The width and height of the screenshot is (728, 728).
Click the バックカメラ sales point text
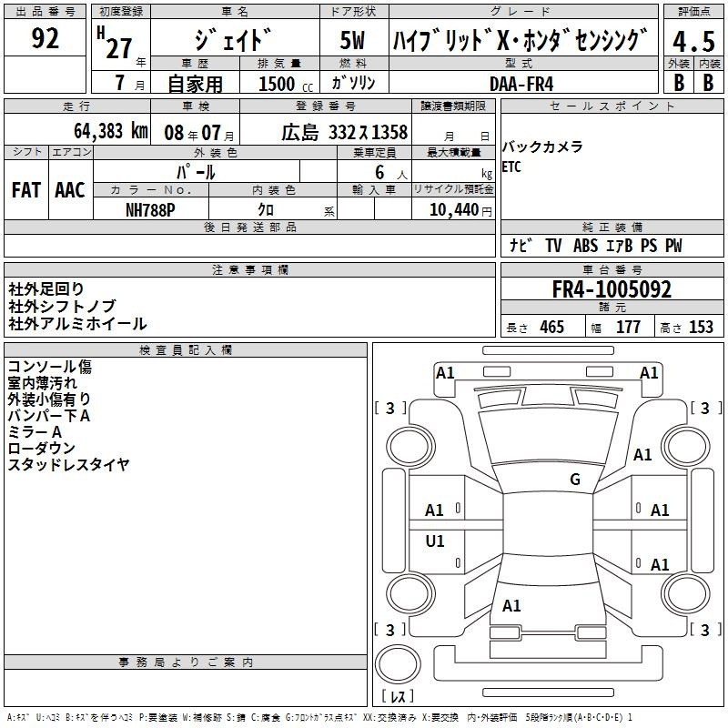(x=542, y=147)
